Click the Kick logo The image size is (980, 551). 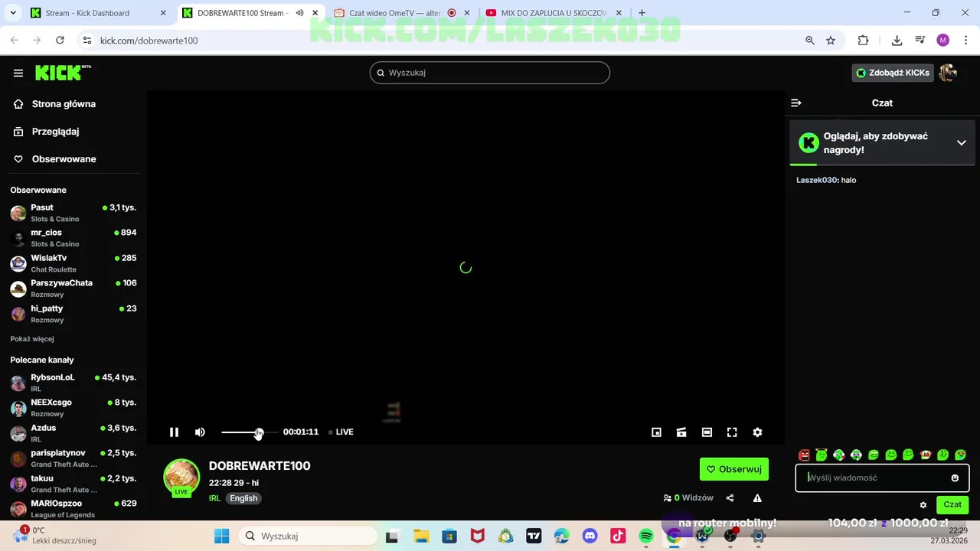pyautogui.click(x=63, y=73)
